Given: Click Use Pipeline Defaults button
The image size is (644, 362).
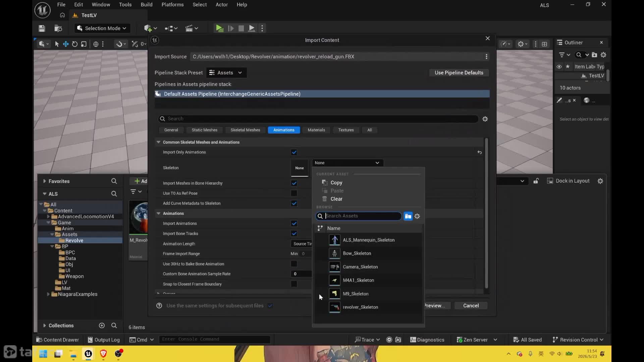Looking at the screenshot, I should 459,73.
